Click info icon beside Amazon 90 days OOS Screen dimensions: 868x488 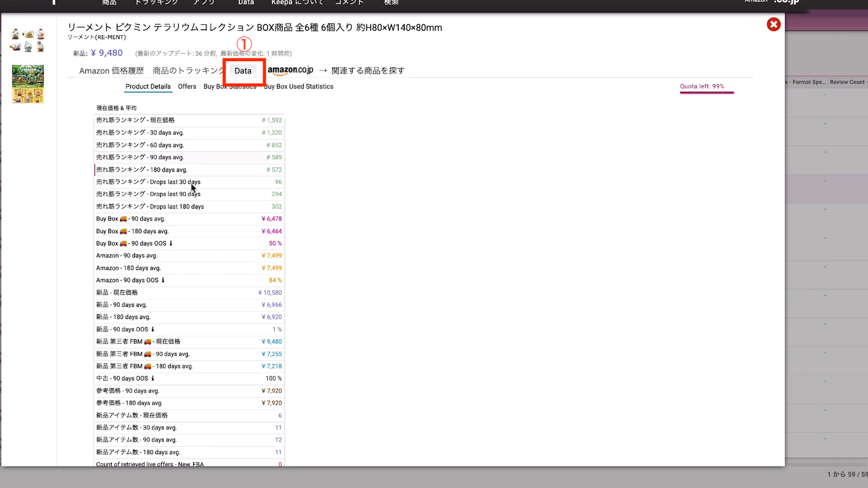163,280
